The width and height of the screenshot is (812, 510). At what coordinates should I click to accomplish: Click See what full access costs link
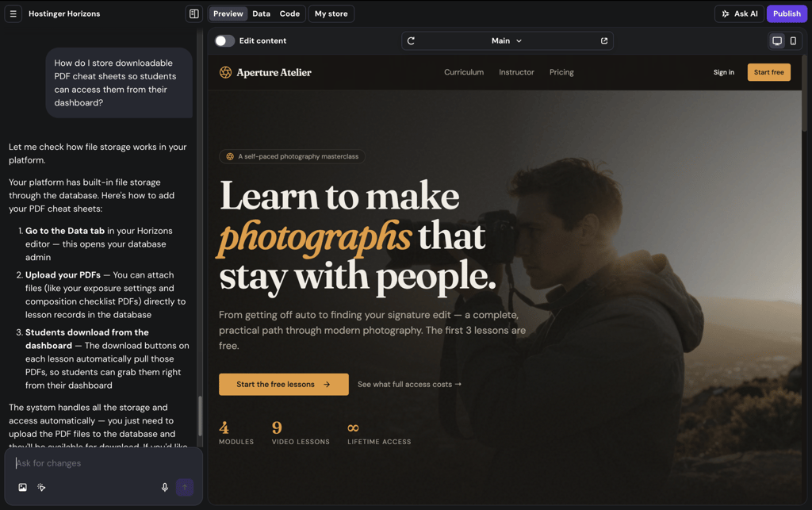pos(409,385)
